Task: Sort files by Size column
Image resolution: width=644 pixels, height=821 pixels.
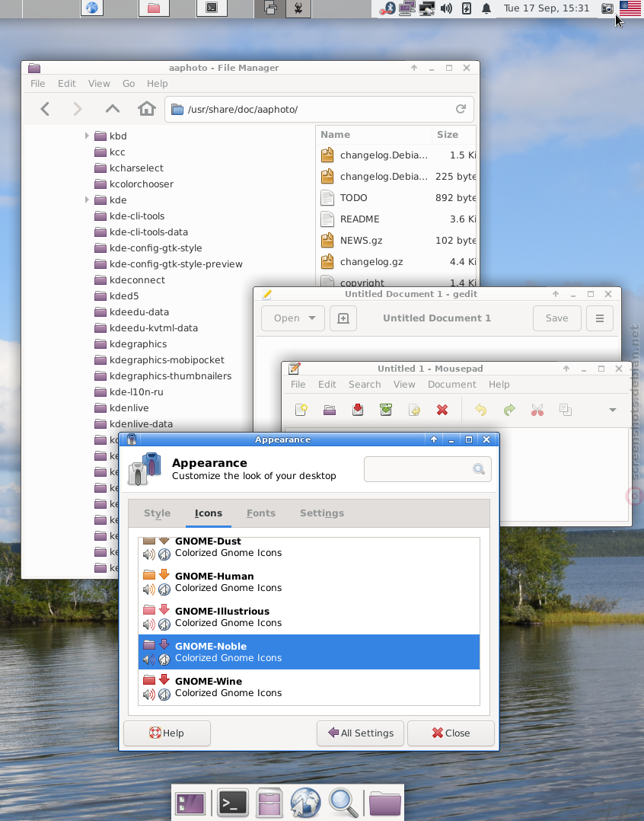Action: [x=454, y=135]
